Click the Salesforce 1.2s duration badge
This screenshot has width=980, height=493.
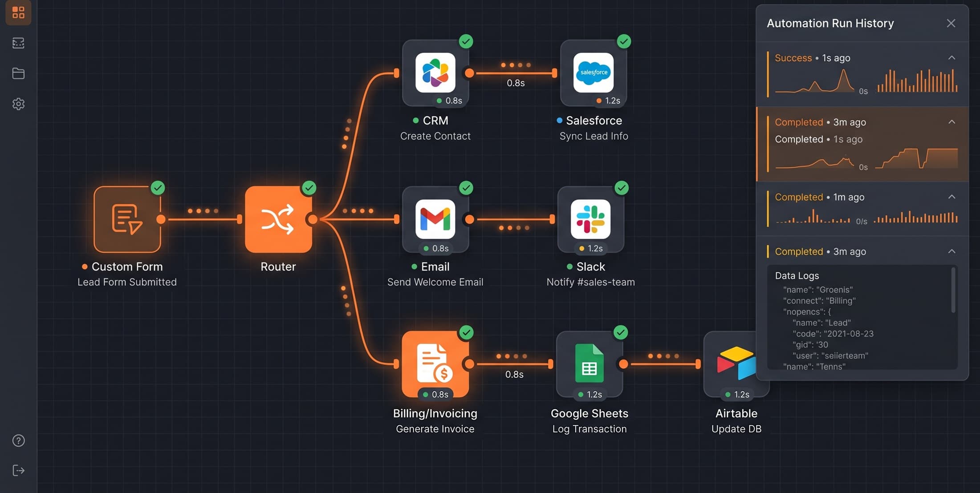tap(608, 101)
